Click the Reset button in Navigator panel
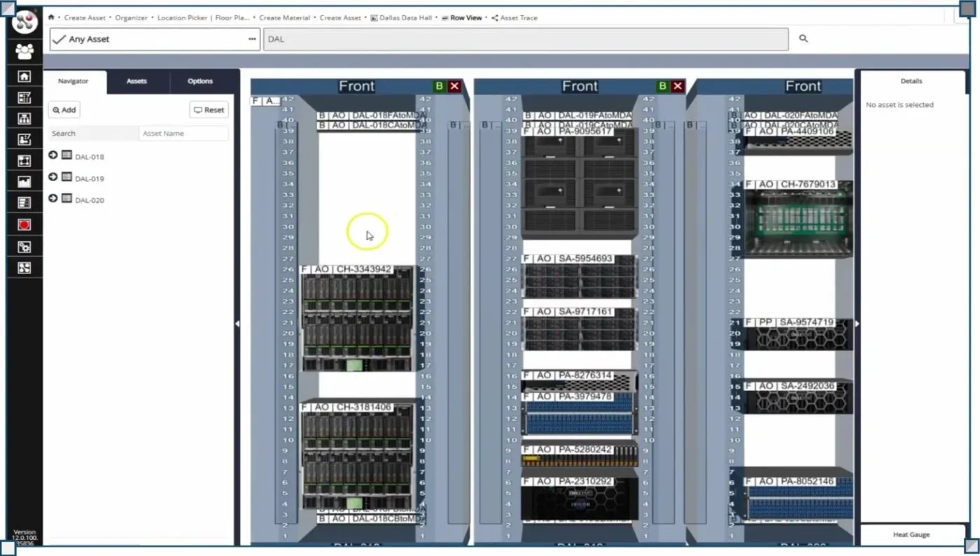 [207, 109]
